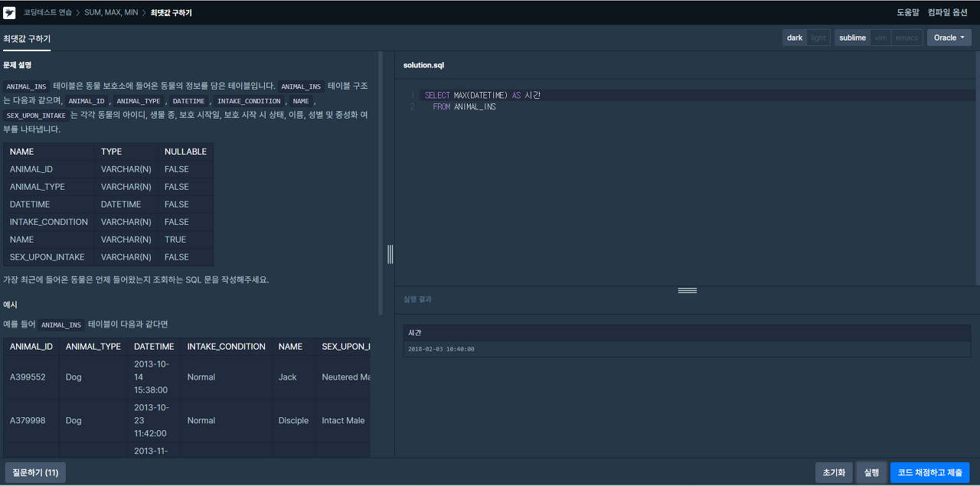Click the 문제 설명 heading
Screen dimensions: 980x486
17,65
